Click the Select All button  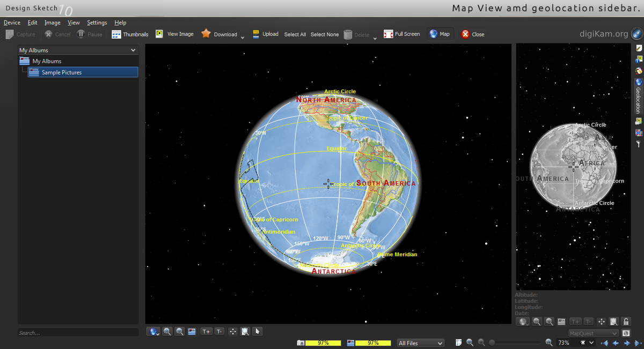point(295,34)
